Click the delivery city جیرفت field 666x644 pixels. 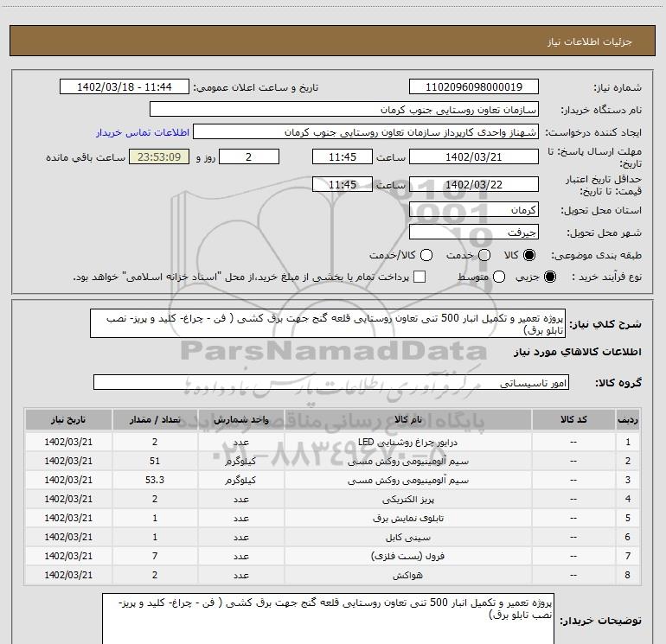[474, 233]
